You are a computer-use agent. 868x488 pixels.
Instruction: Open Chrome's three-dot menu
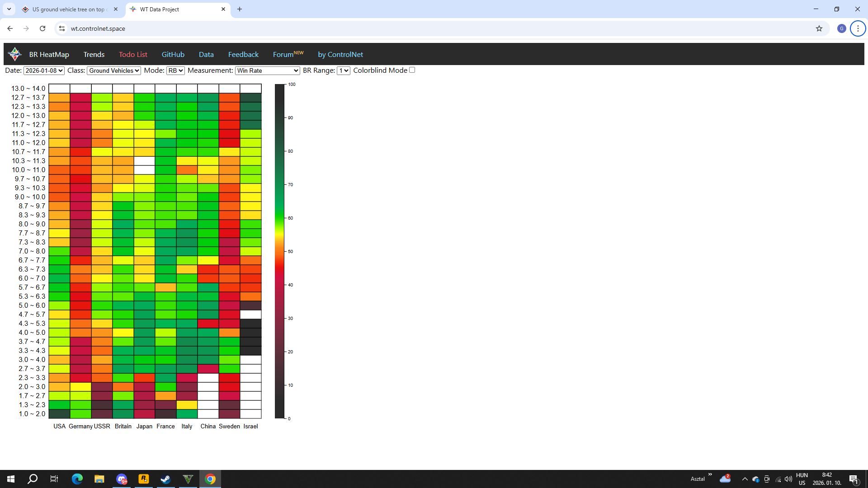pyautogui.click(x=858, y=28)
